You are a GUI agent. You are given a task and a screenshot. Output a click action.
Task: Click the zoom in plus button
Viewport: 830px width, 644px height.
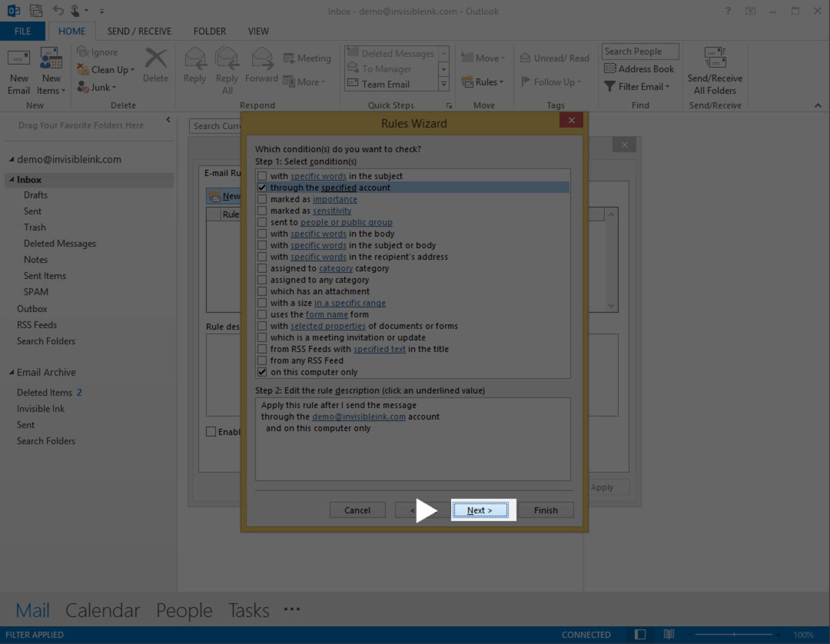(778, 634)
